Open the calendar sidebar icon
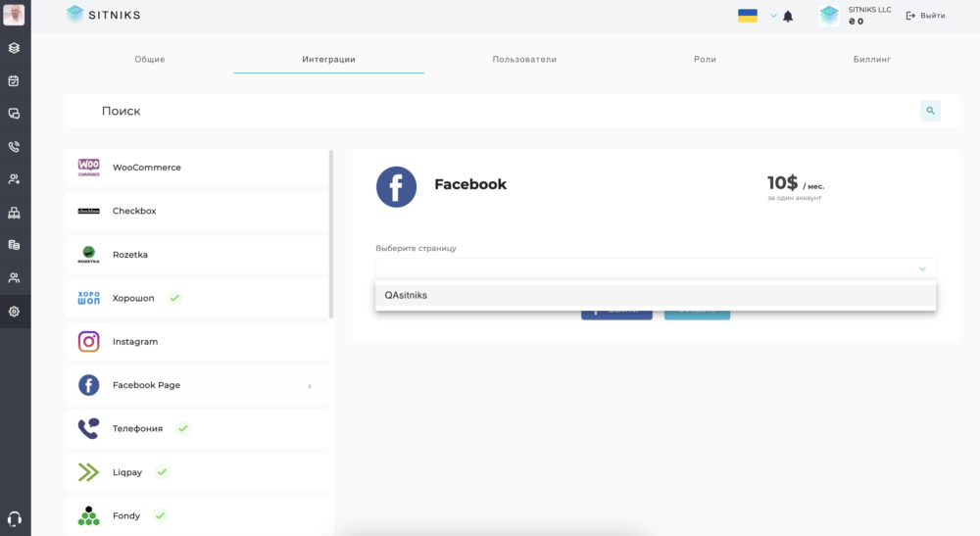 14,81
